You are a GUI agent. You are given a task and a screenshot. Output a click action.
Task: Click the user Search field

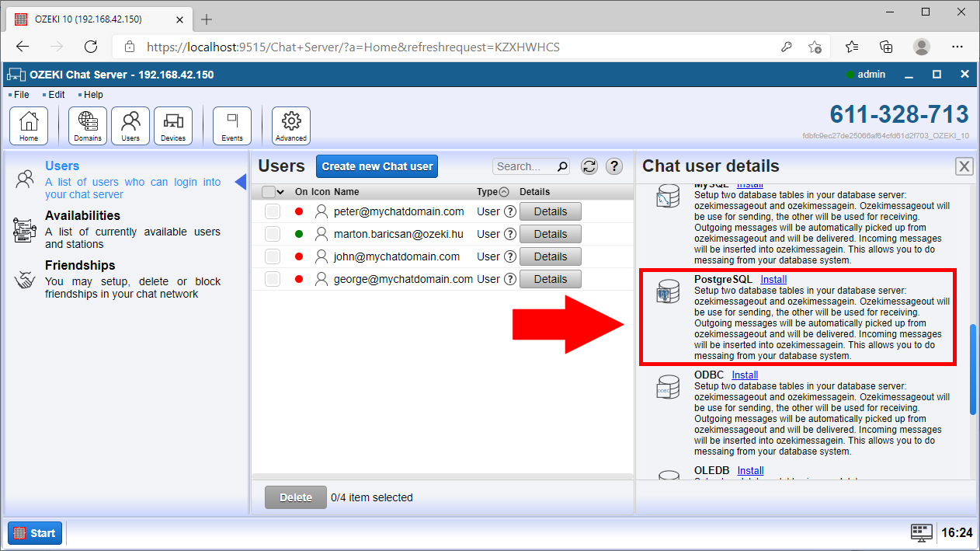pyautogui.click(x=525, y=166)
